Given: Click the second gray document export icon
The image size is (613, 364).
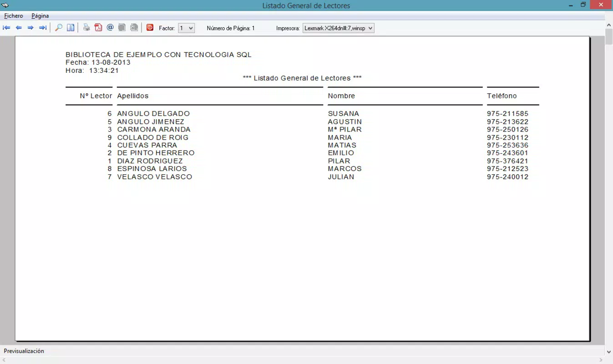Looking at the screenshot, I should (x=134, y=28).
